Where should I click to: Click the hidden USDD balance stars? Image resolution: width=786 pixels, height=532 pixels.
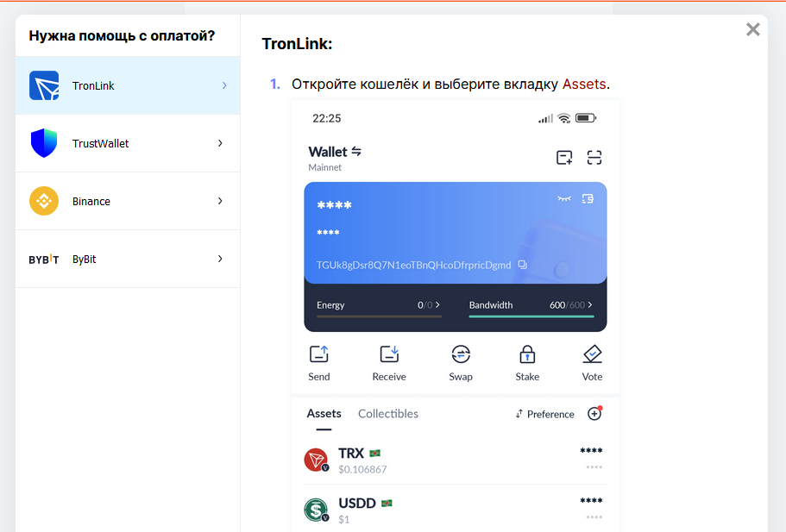pyautogui.click(x=592, y=500)
